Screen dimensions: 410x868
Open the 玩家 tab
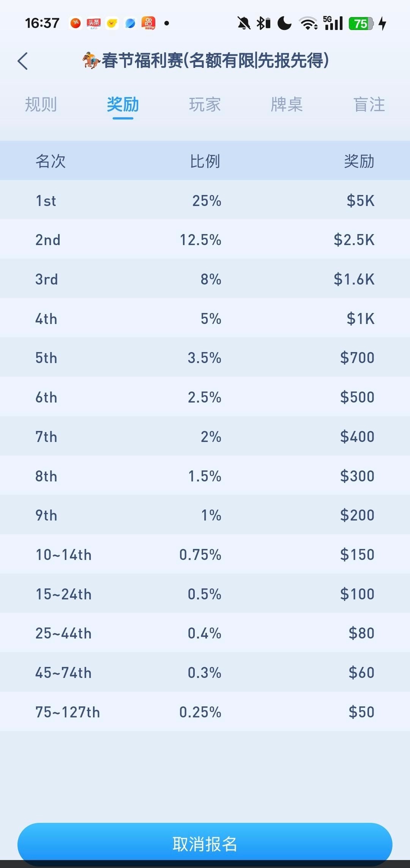point(205,105)
